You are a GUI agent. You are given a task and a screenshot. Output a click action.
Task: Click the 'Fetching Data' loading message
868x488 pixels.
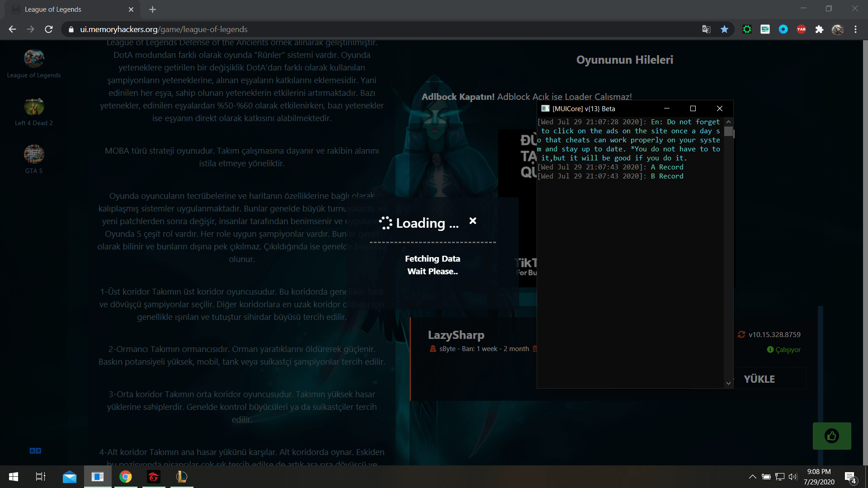[x=433, y=258]
